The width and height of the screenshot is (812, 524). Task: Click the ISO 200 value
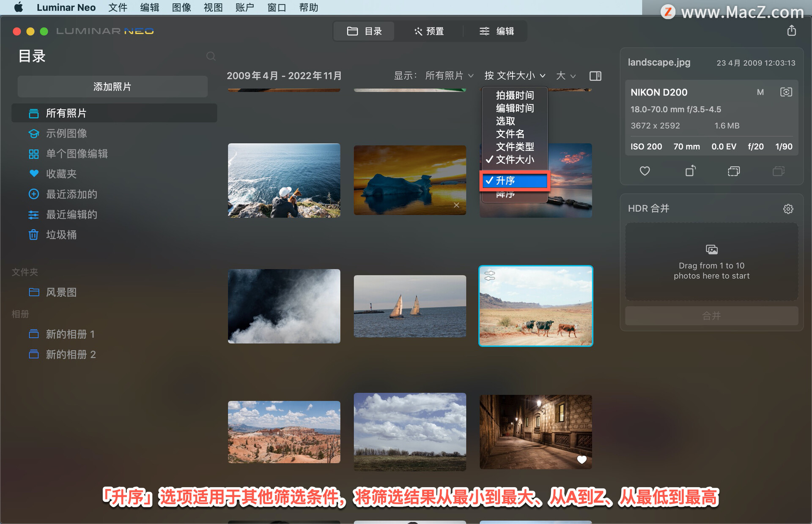coord(646,147)
